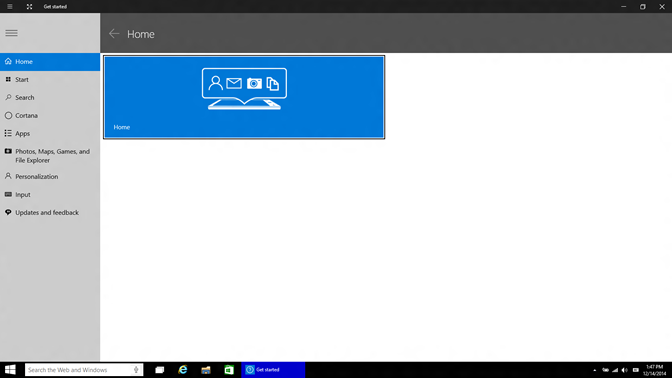
Task: Select Home in the sidebar
Action: pyautogui.click(x=50, y=62)
